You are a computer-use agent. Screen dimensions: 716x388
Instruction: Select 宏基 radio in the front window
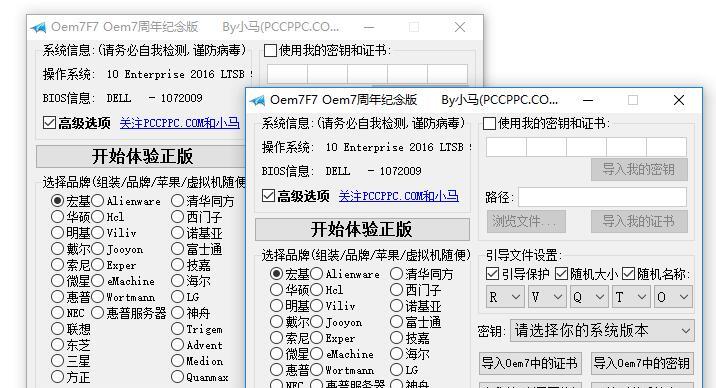pyautogui.click(x=276, y=274)
